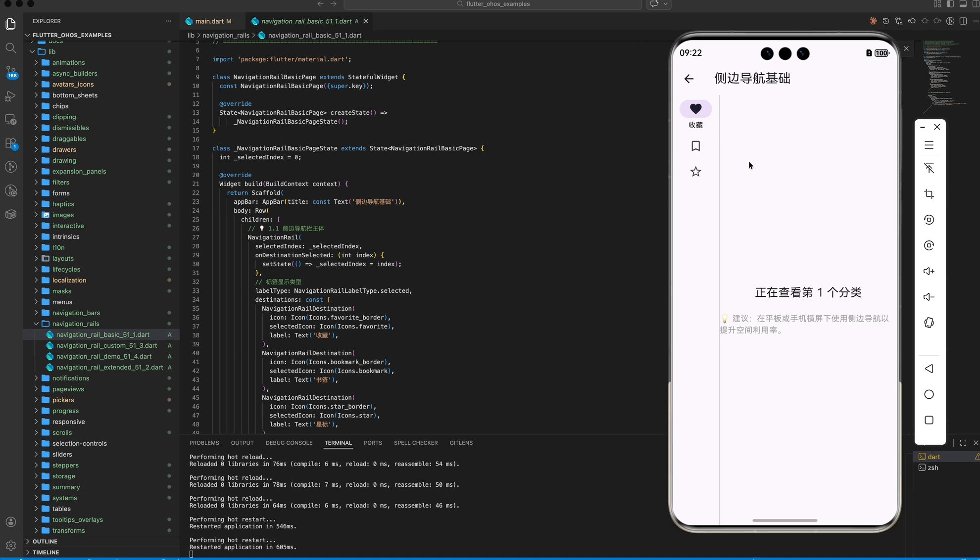Switch to the DEBUG CONSOLE tab
The image size is (980, 560).
289,443
